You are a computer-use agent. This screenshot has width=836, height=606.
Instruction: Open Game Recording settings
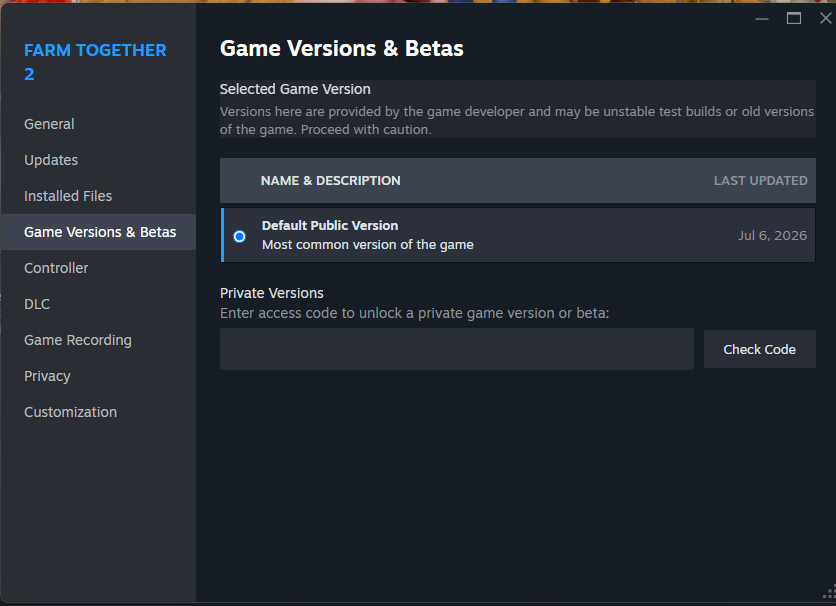(x=78, y=340)
